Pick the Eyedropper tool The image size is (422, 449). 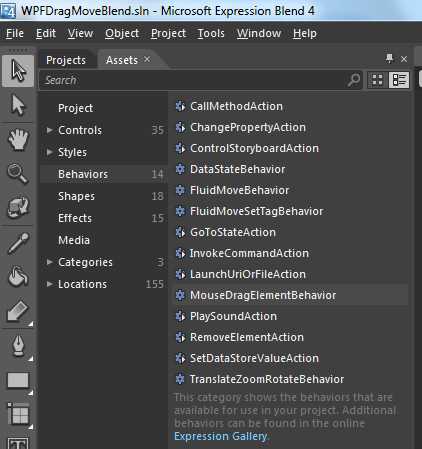click(18, 243)
